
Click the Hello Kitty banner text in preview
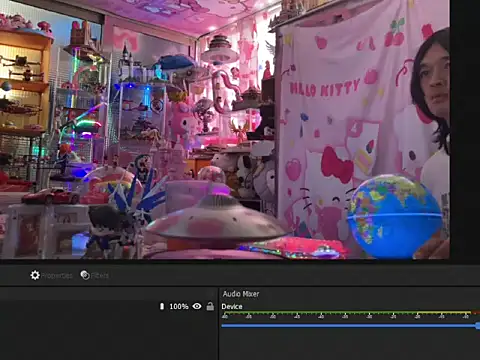click(x=324, y=87)
